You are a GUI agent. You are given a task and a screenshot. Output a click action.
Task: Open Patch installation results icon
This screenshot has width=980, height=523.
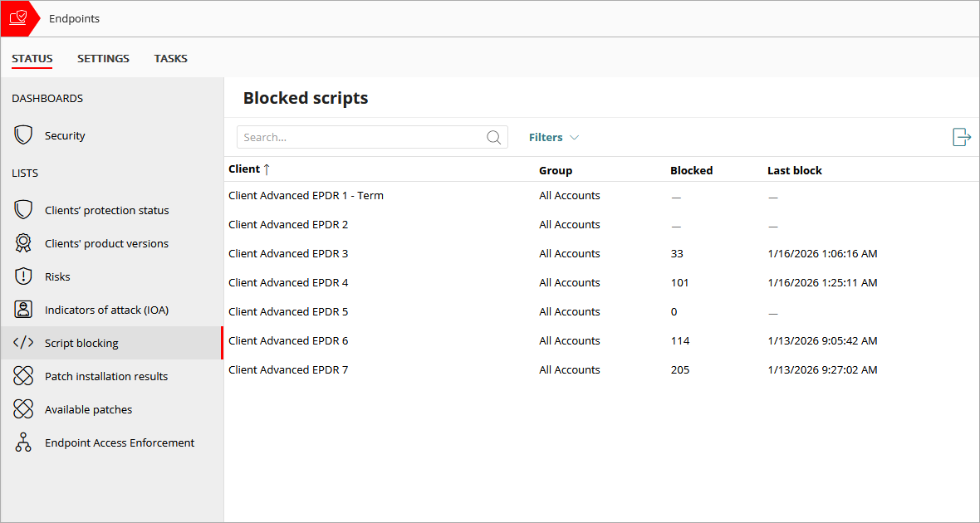pos(23,375)
